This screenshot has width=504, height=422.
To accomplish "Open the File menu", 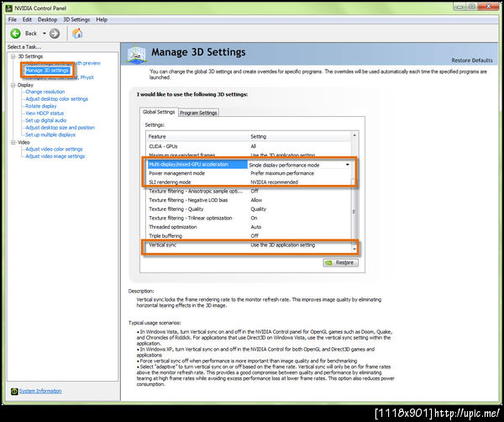I will 13,19.
